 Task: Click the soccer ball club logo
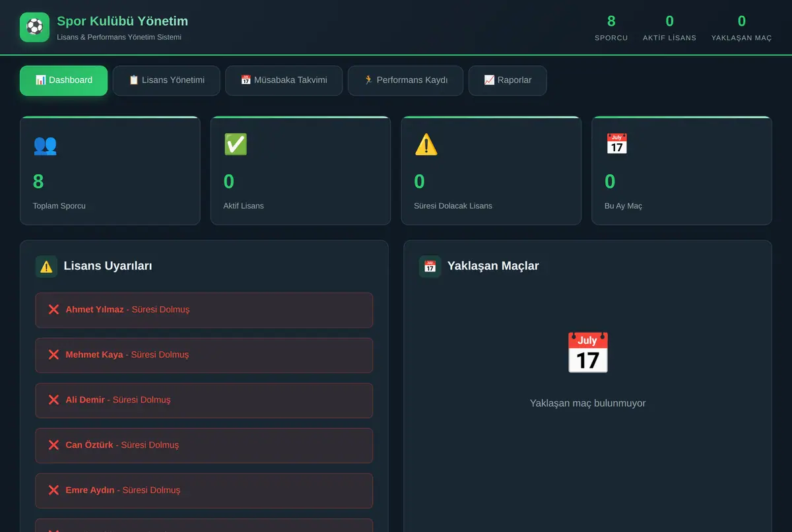[34, 27]
